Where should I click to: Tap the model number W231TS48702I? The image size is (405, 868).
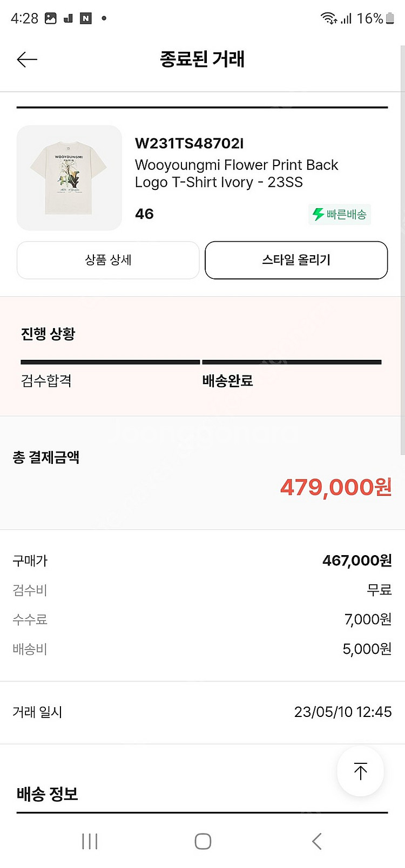pos(189,143)
